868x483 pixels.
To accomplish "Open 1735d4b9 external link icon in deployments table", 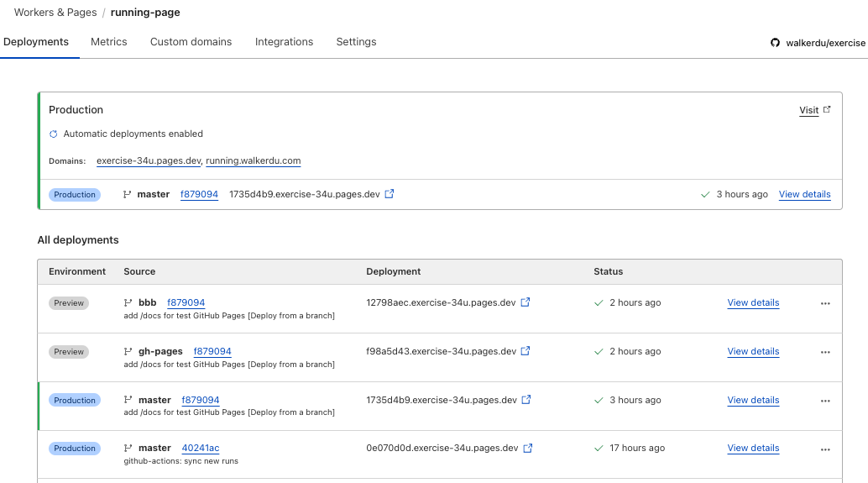I will click(x=526, y=400).
